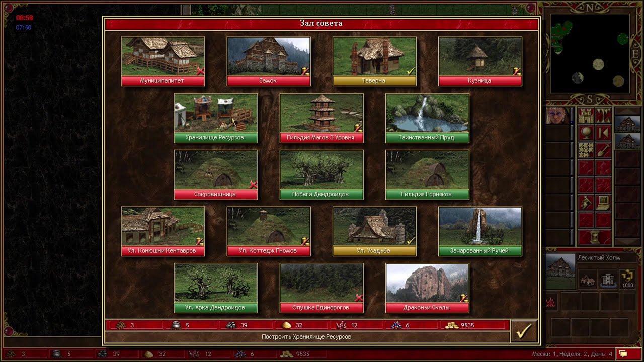Open the chat icon in bottom corner

point(629,354)
